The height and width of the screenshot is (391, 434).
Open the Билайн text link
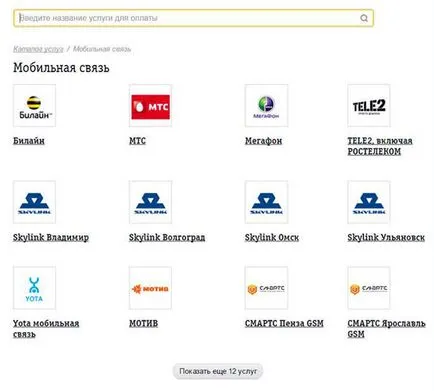coord(29,141)
